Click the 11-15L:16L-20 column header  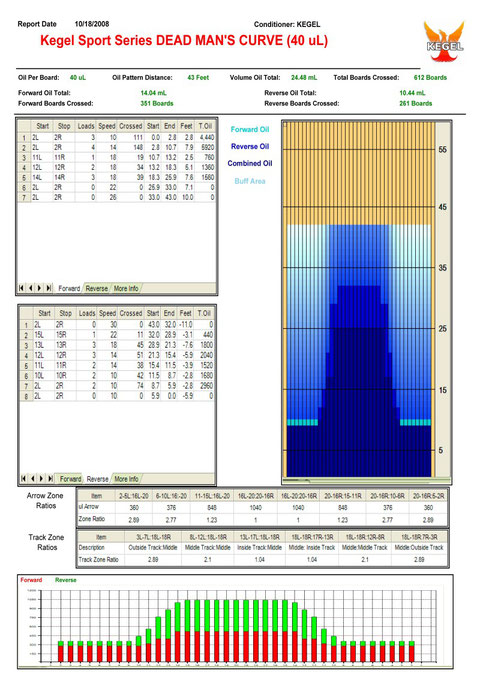tap(212, 496)
